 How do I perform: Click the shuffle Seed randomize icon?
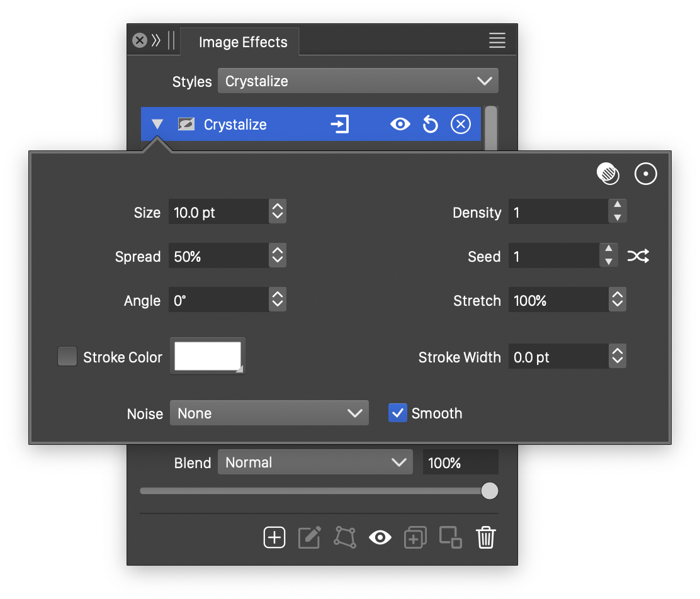(638, 256)
